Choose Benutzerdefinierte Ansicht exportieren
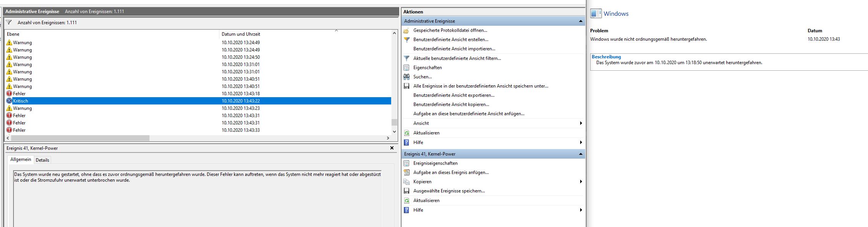 pyautogui.click(x=454, y=95)
